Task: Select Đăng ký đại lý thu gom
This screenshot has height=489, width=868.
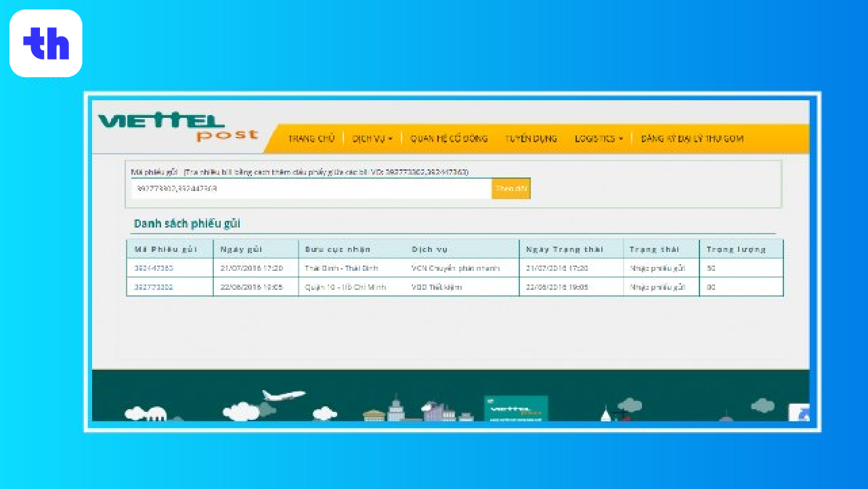Action: [692, 139]
